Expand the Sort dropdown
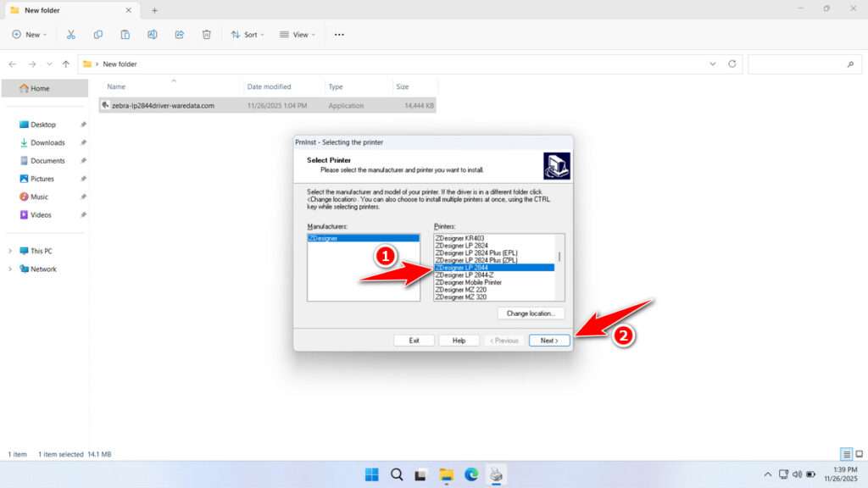Viewport: 868px width, 488px height. click(248, 34)
